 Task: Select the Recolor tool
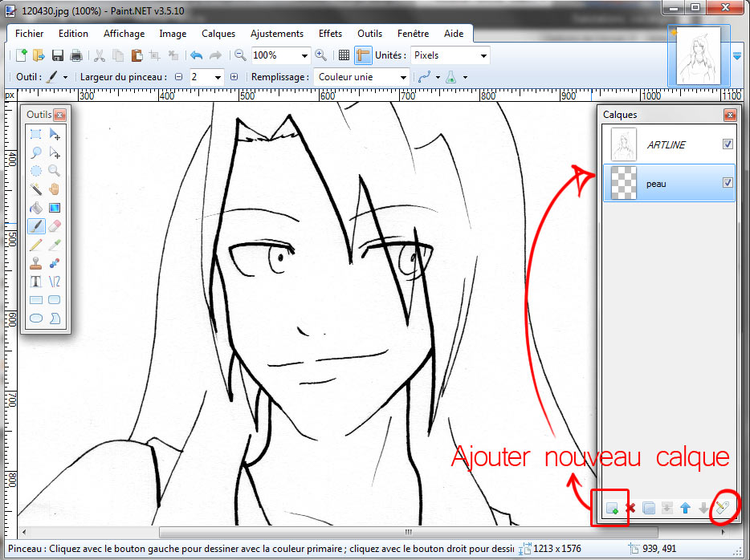(x=55, y=263)
